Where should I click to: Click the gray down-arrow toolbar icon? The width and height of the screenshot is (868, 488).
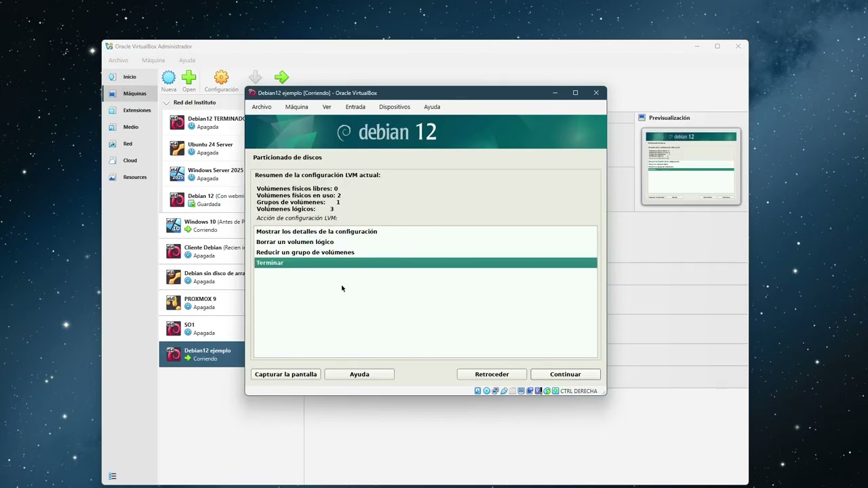click(255, 77)
